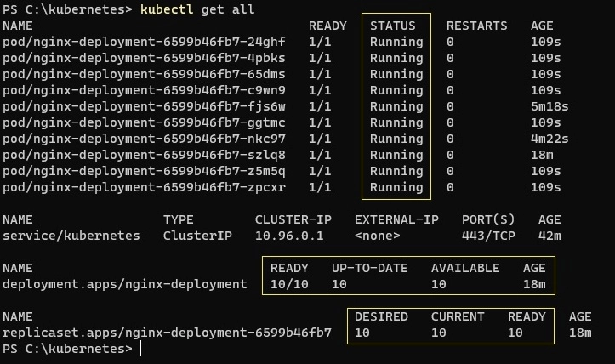This screenshot has width=615, height=364.
Task: Click the 10.96.0.1 cluster IP
Action: (289, 236)
